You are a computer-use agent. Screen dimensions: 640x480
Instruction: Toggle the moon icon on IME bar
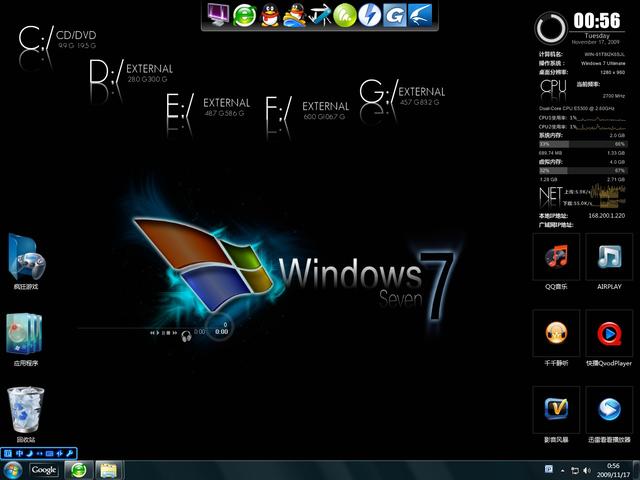pos(29,453)
